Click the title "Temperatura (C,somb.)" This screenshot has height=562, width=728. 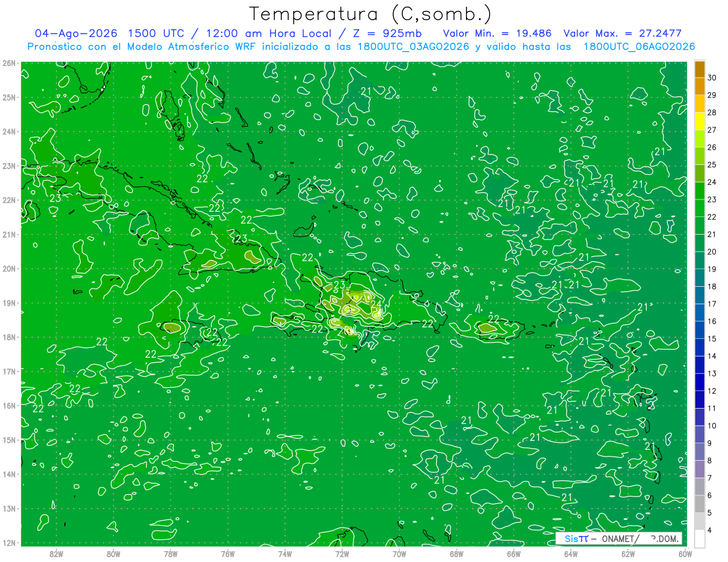(x=371, y=14)
